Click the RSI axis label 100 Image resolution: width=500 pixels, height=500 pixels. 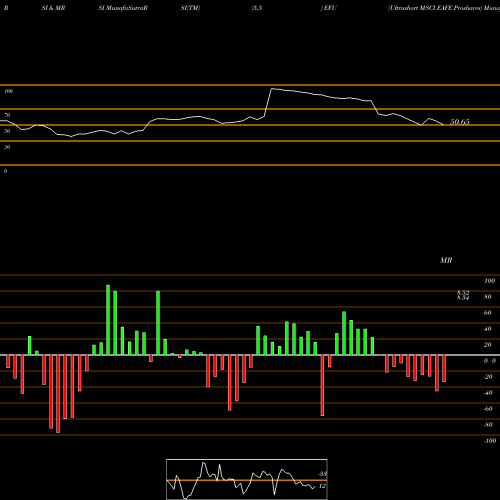(9, 91)
